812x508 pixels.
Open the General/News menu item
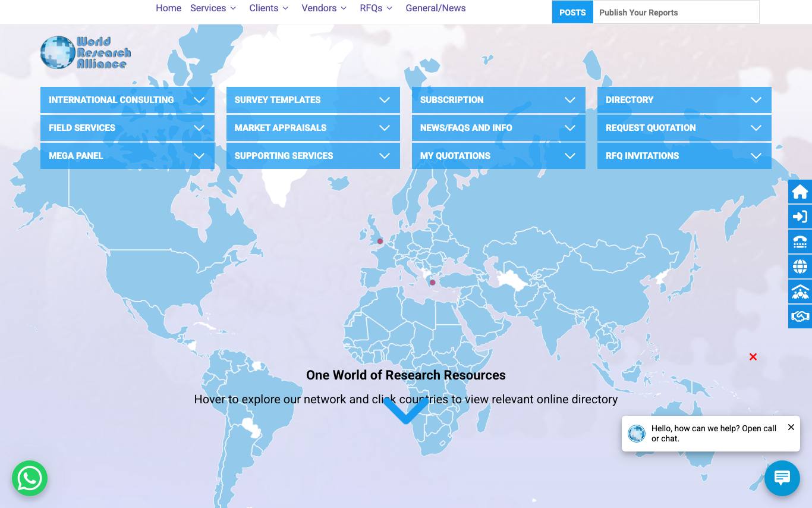(x=436, y=8)
